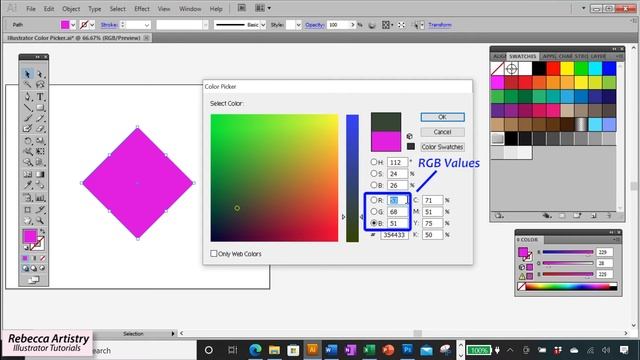
Task: Choose the Zoom tool in toolbox
Action: tap(40, 221)
